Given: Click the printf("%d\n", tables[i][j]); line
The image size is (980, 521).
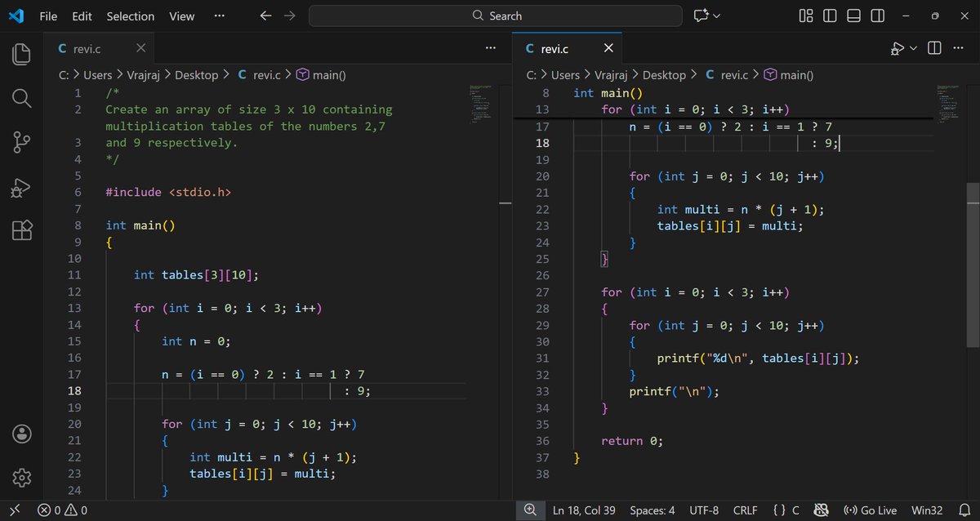Looking at the screenshot, I should 759,358.
